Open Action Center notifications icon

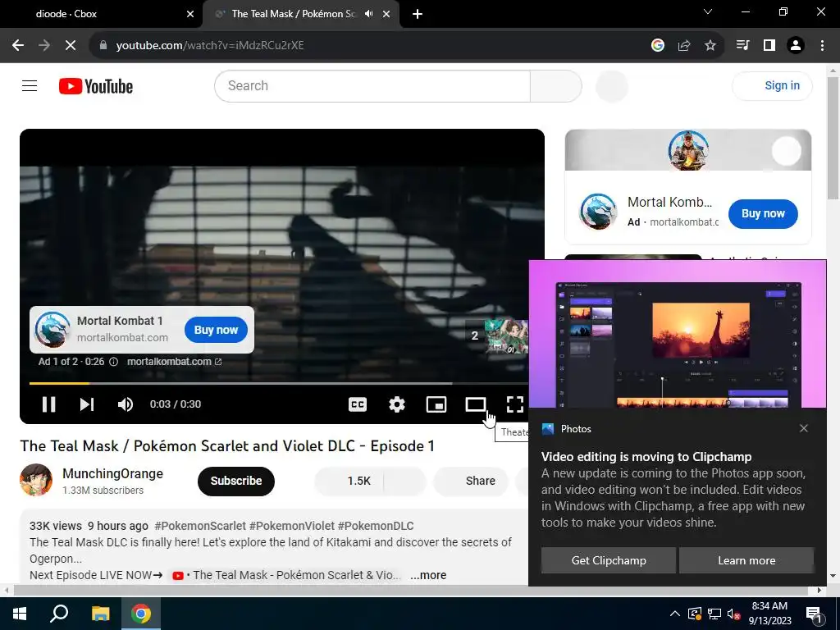click(x=815, y=614)
